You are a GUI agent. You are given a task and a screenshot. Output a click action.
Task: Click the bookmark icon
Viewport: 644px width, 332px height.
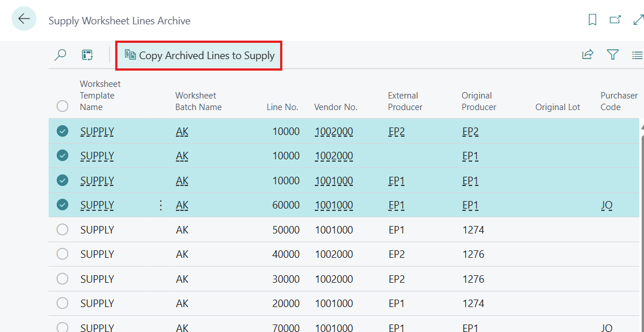click(x=592, y=20)
